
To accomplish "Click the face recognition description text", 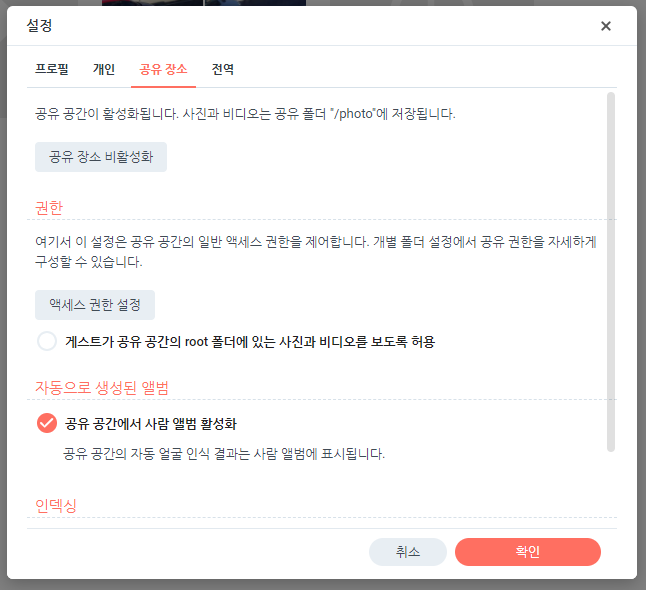I will tap(224, 454).
